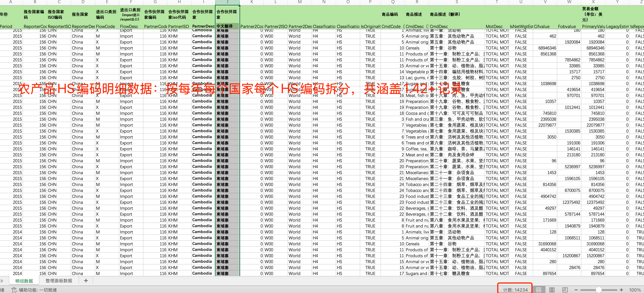Select column S header
This screenshot has width=644, height=293.
(x=457, y=2)
